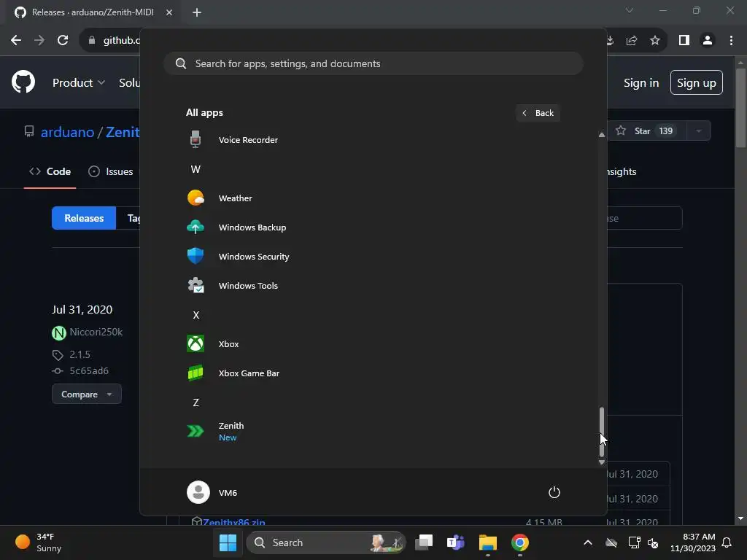Open the weather widget showing 34°F Sunny
The width and height of the screenshot is (747, 560).
[x=39, y=542]
